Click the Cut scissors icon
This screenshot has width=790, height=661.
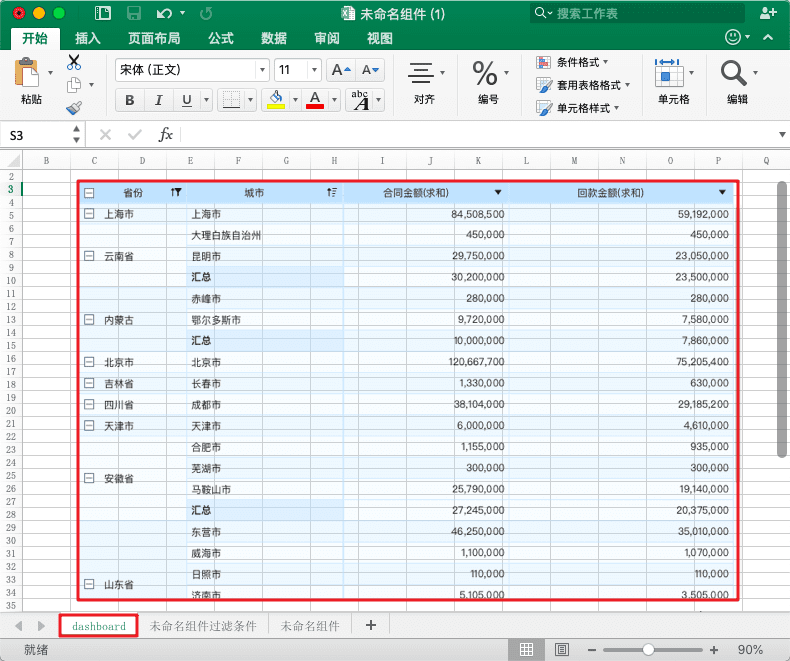(74, 62)
